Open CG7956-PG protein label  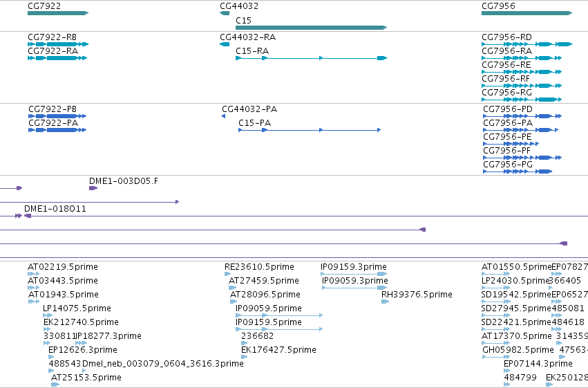[x=508, y=165]
